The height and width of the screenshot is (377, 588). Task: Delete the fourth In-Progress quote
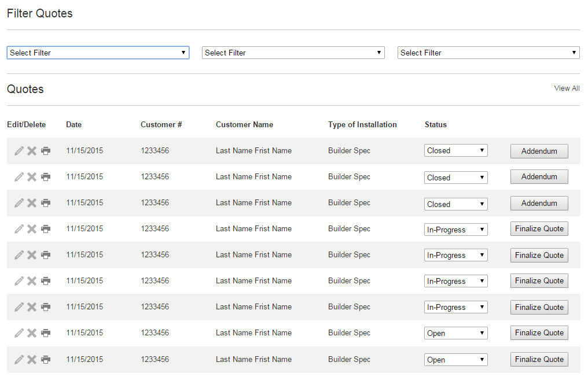pos(32,307)
